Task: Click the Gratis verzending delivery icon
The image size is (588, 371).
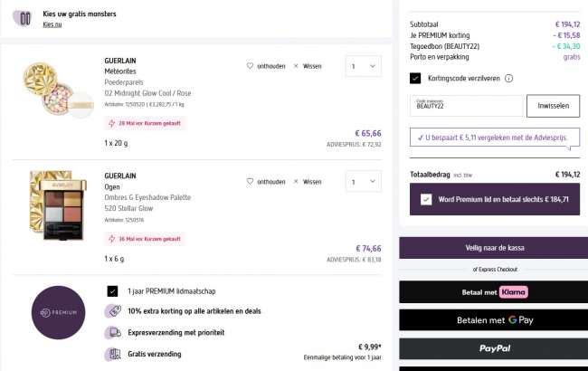Action: 112,354
